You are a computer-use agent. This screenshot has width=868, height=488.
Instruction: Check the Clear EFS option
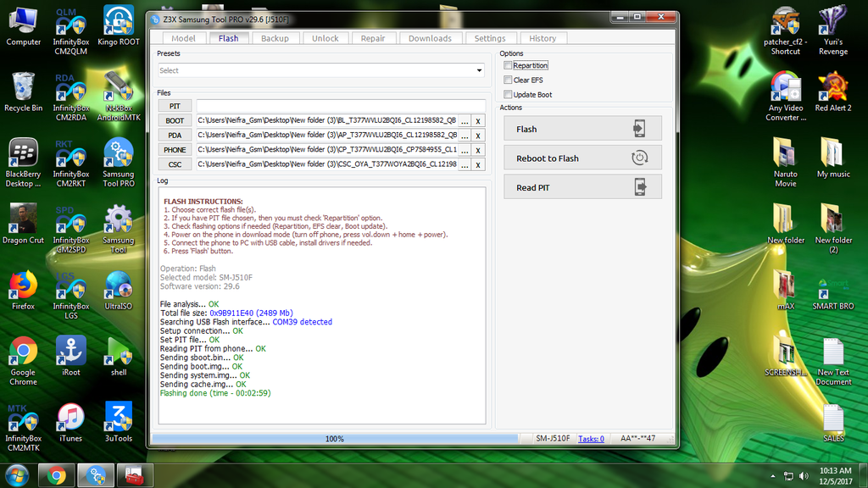click(508, 80)
